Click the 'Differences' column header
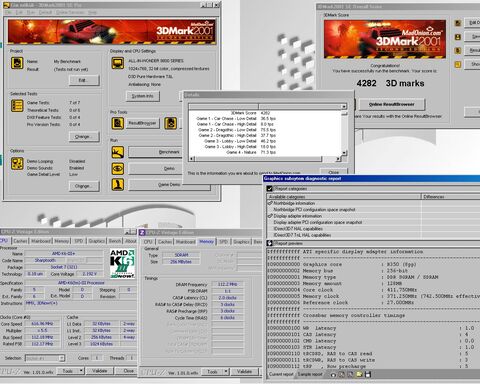Viewport: 480px width, 384px height. (x=451, y=197)
